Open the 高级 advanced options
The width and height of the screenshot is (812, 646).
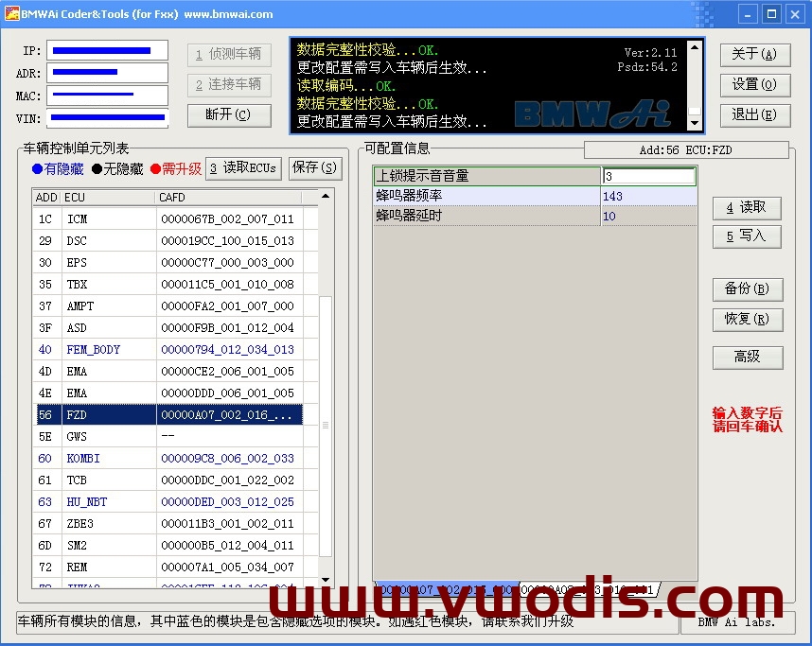pos(747,358)
